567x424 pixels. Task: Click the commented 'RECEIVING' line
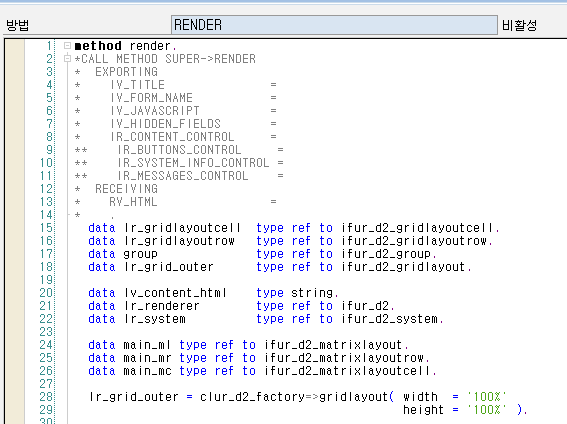pyautogui.click(x=116, y=189)
